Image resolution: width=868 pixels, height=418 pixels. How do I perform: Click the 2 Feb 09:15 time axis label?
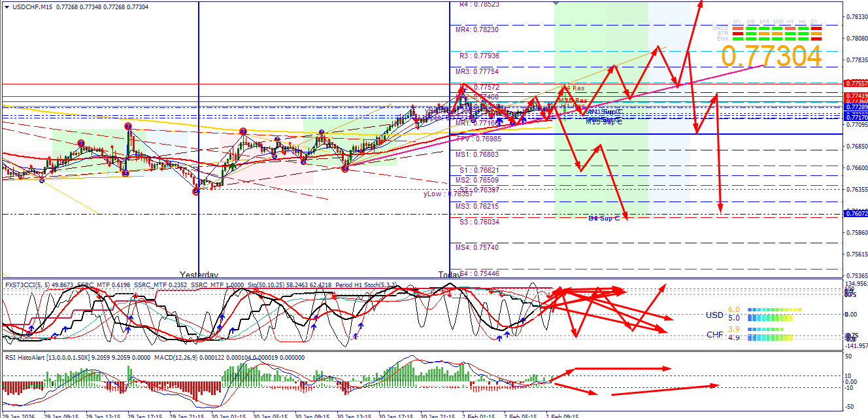coord(563,415)
